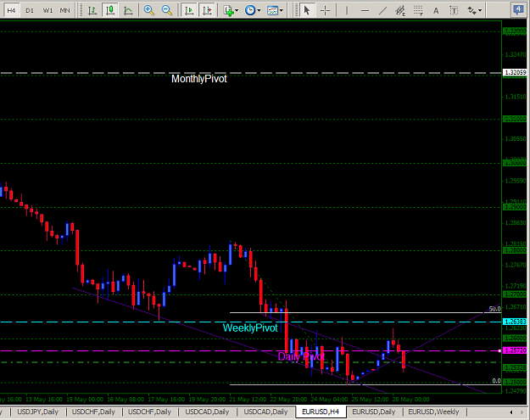Switch to the EURUSD,Daily tab

[x=374, y=412]
